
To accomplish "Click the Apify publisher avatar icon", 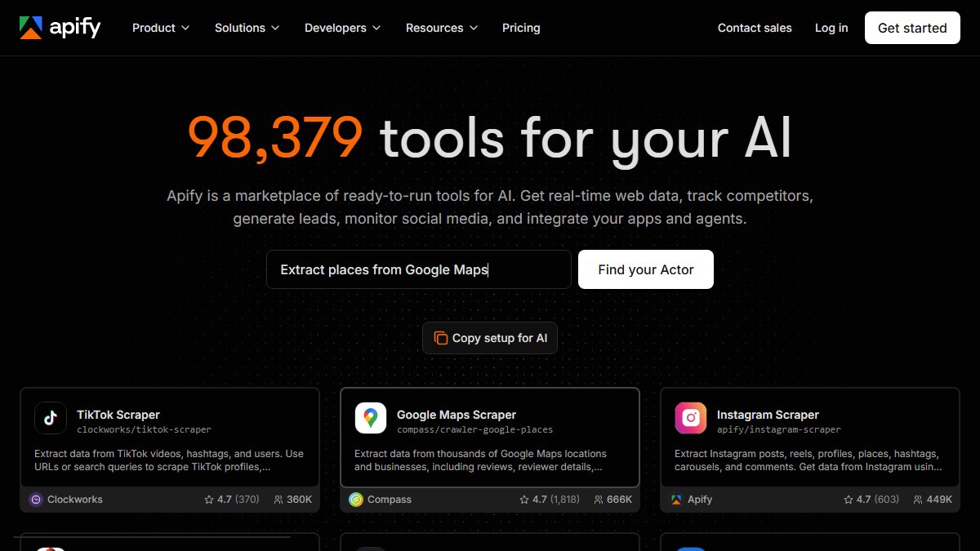I will pyautogui.click(x=676, y=500).
